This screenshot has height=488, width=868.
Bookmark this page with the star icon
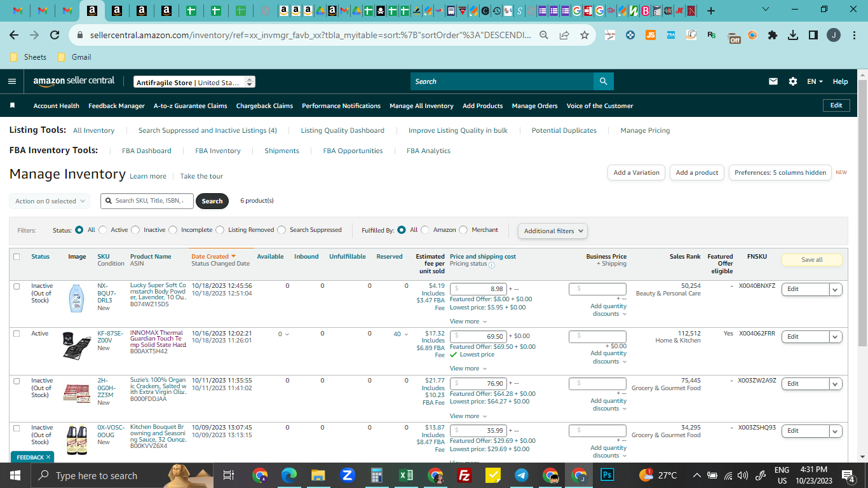tap(585, 36)
